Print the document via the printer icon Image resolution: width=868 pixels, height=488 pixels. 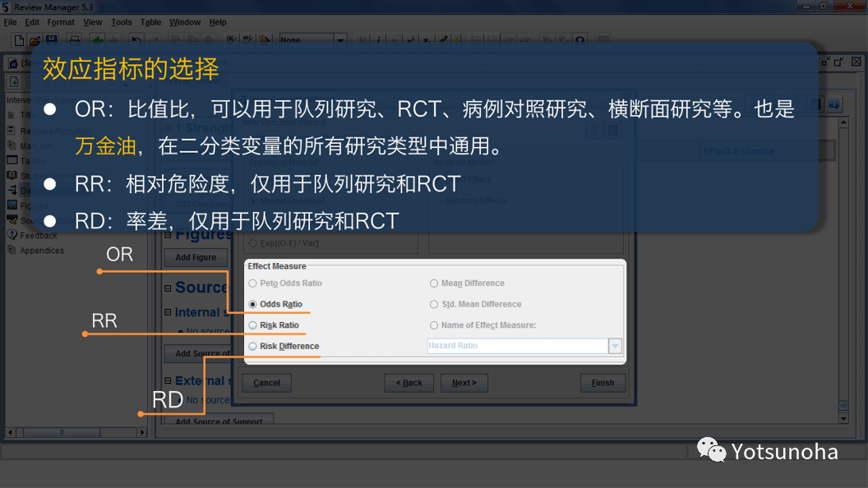coord(74,39)
